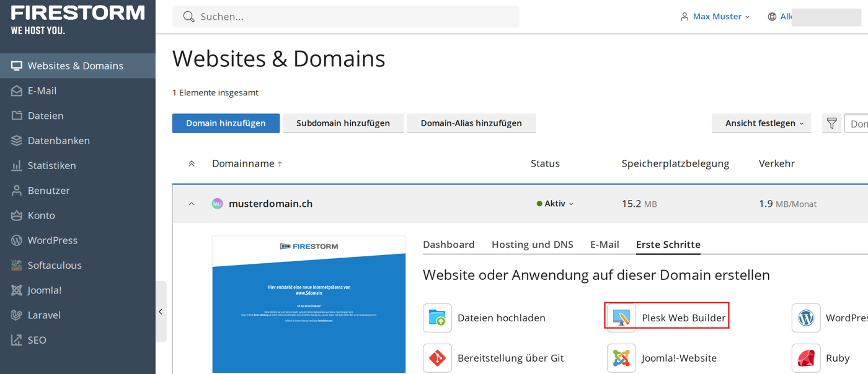Click the 15.2 MB storage value
The image size is (868, 374).
point(639,204)
